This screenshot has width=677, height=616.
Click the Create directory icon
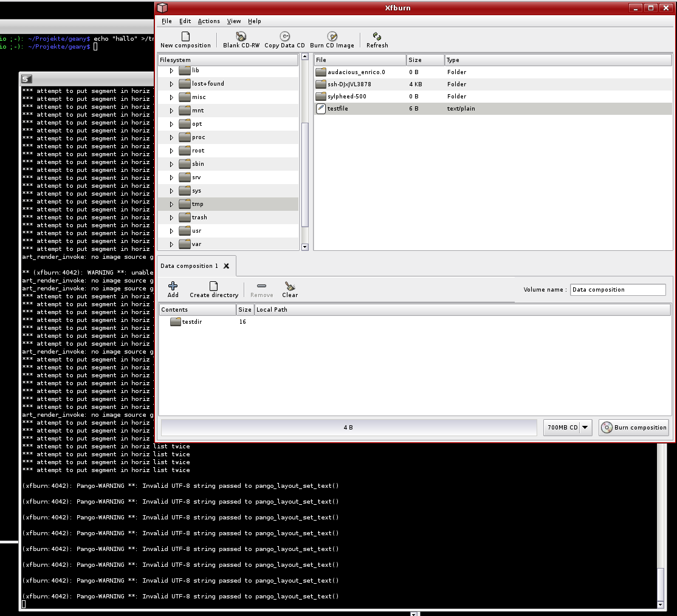coord(213,286)
